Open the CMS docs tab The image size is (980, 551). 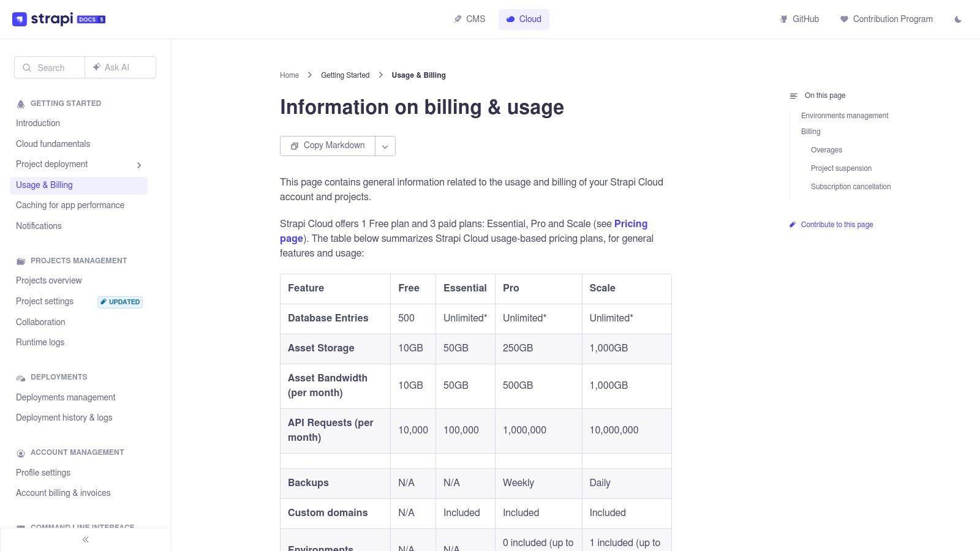pos(470,19)
